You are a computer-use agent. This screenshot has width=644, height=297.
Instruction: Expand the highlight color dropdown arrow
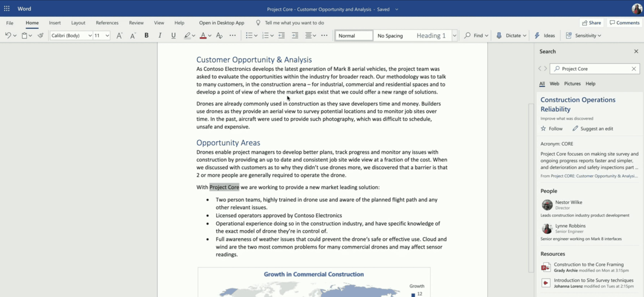coord(194,36)
